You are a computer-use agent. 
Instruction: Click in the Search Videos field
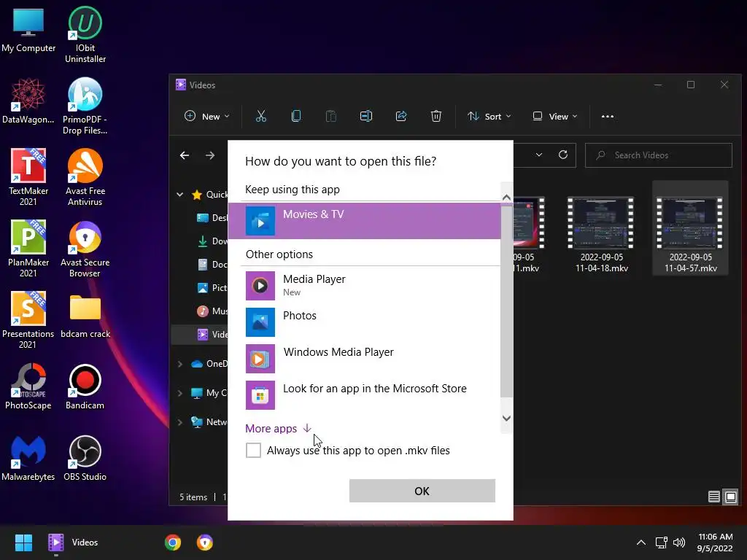pos(659,155)
